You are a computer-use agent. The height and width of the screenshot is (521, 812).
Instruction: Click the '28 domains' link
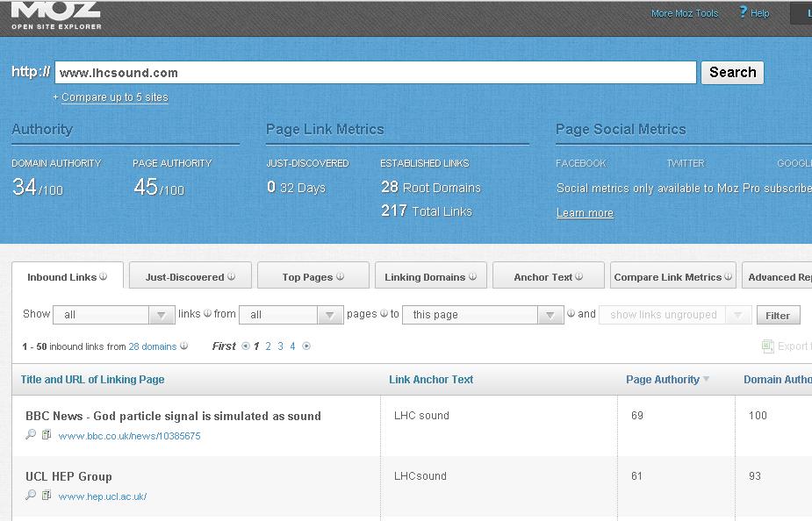[x=152, y=346]
